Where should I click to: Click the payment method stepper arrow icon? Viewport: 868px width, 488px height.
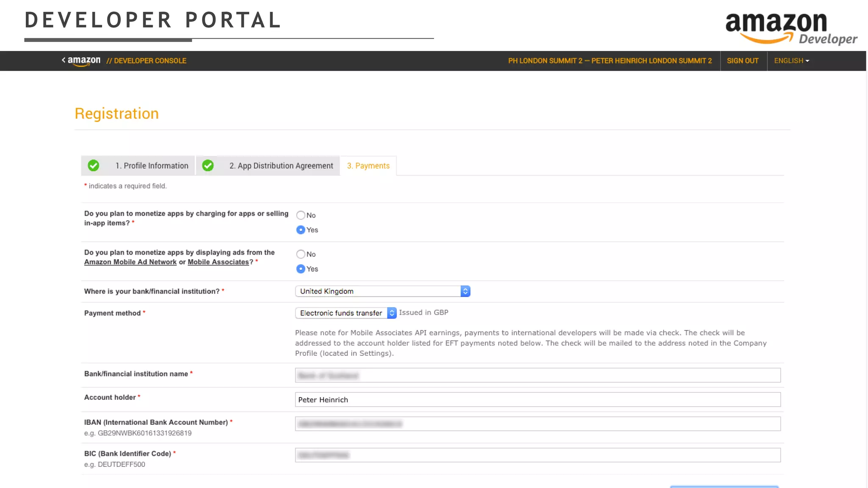tap(392, 313)
